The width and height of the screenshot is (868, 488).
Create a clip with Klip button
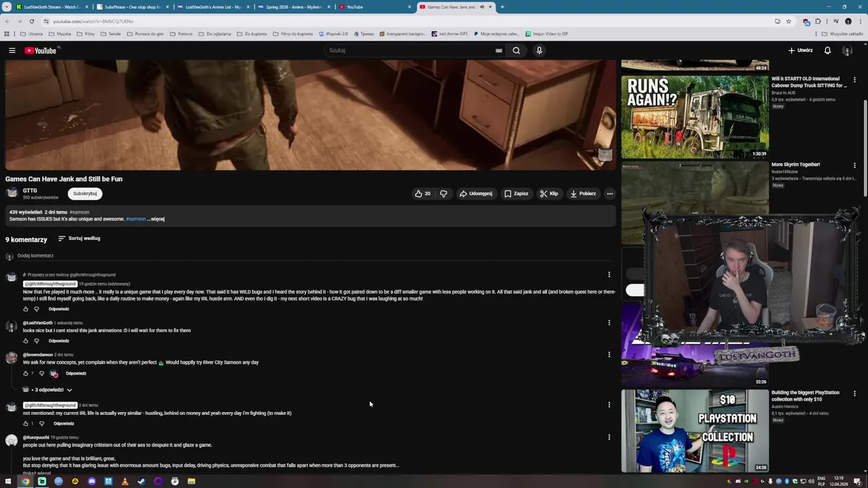coord(549,194)
